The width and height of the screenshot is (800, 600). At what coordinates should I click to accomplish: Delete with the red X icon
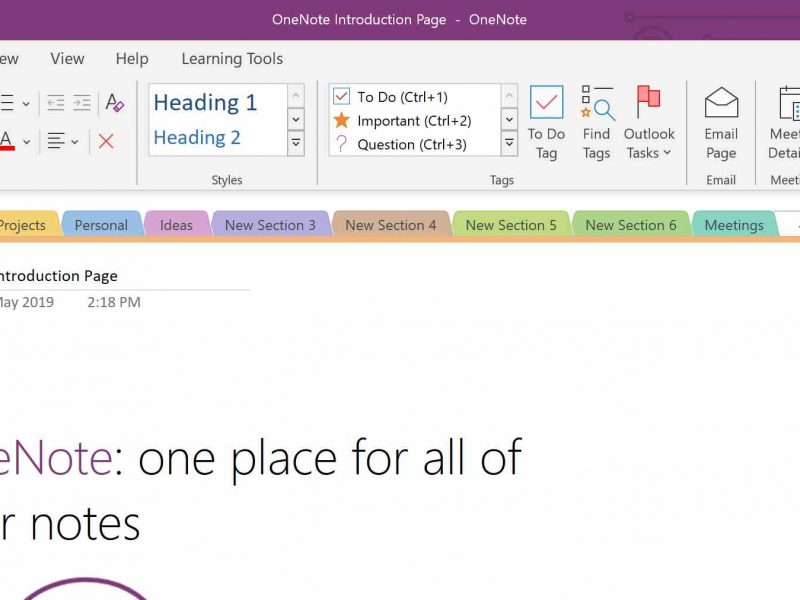coord(106,141)
